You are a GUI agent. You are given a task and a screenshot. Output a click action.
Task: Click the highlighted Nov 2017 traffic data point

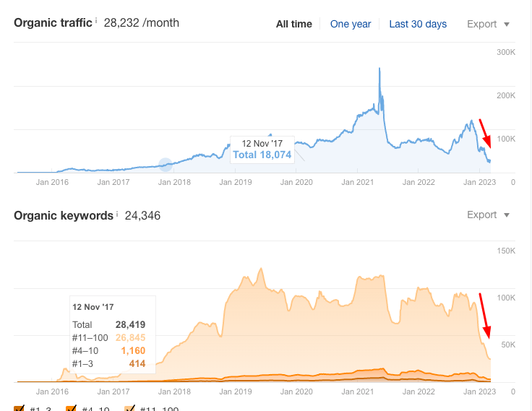[166, 165]
